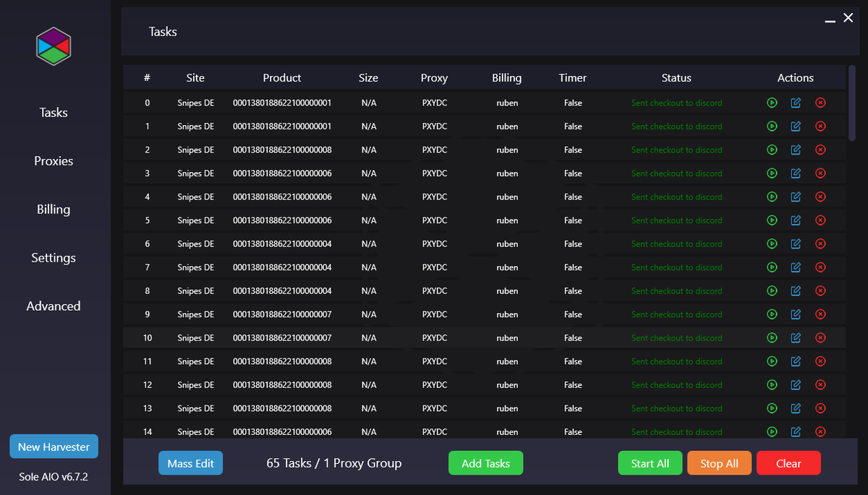Screen dimensions: 868x495
Task: Edit task 13 via the blue edit icon
Action: click(x=796, y=408)
